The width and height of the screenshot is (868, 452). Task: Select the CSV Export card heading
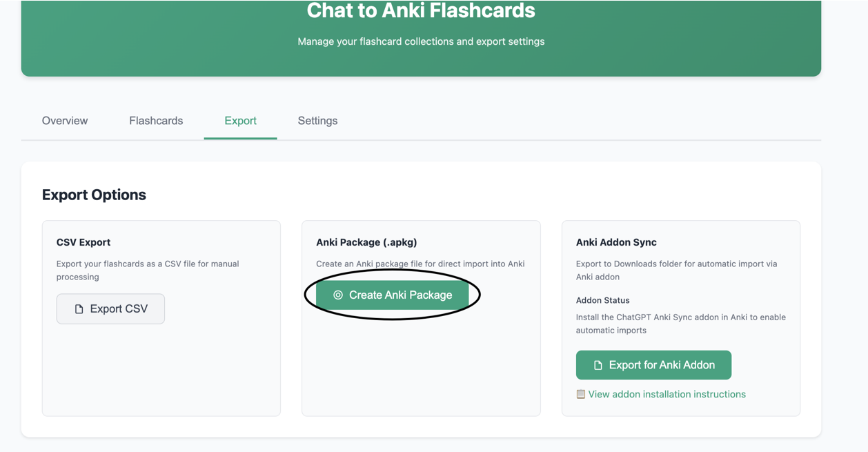pyautogui.click(x=83, y=242)
